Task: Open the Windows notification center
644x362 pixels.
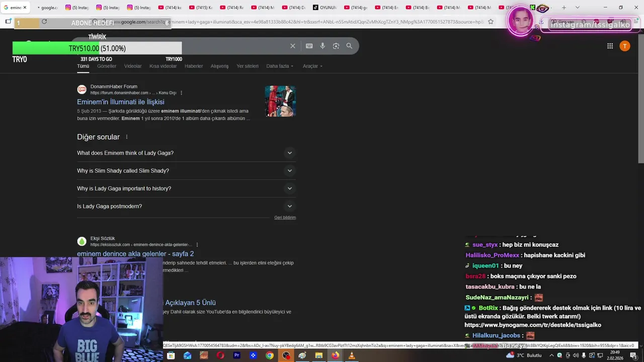Action: coord(633,355)
